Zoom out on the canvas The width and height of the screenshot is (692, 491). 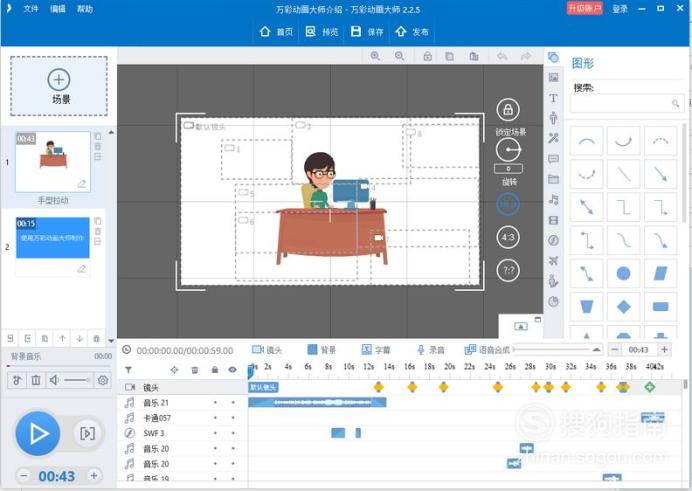(399, 56)
